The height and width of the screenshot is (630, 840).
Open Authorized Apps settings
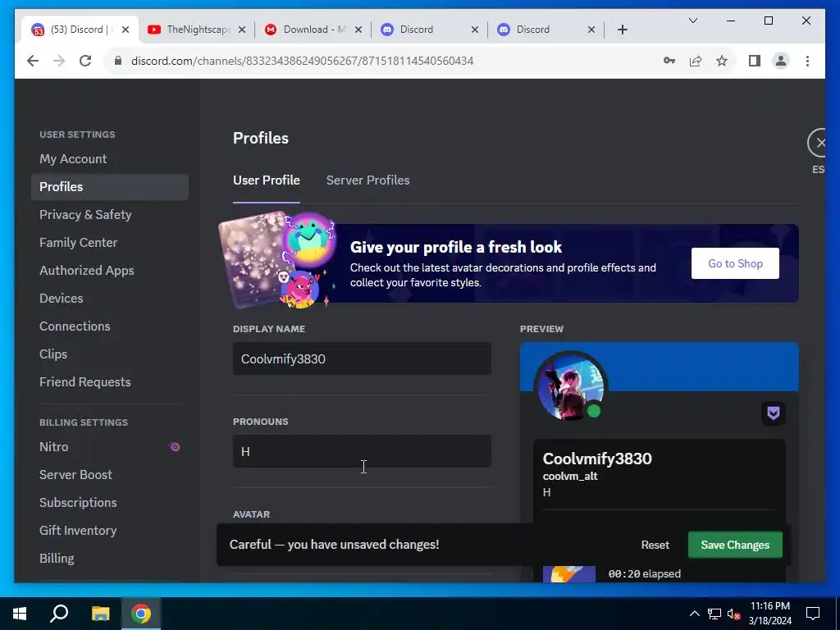[110, 271]
